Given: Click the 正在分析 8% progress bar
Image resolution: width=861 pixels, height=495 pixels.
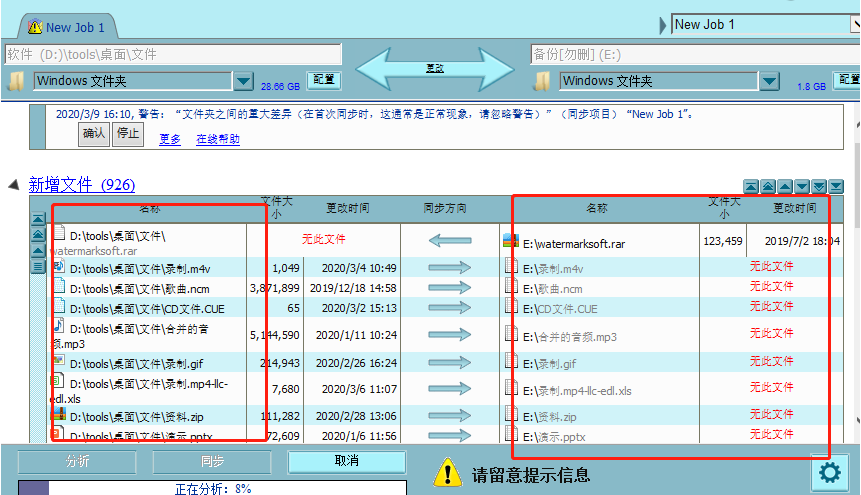Looking at the screenshot, I should pyautogui.click(x=213, y=488).
